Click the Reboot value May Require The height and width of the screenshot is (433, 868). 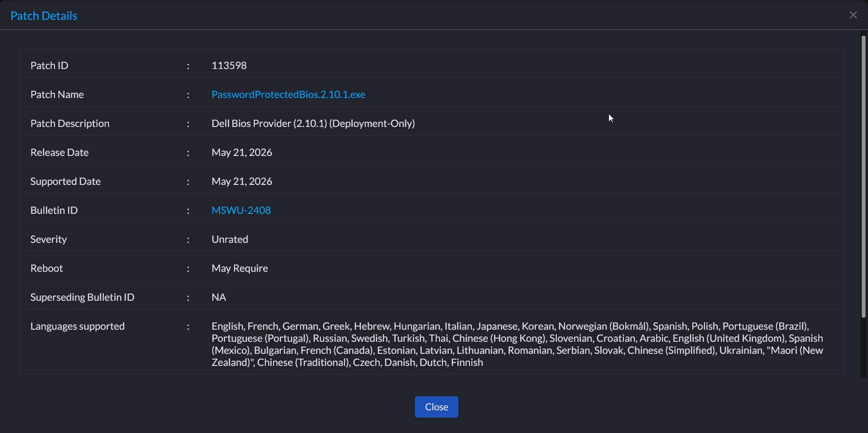(240, 268)
